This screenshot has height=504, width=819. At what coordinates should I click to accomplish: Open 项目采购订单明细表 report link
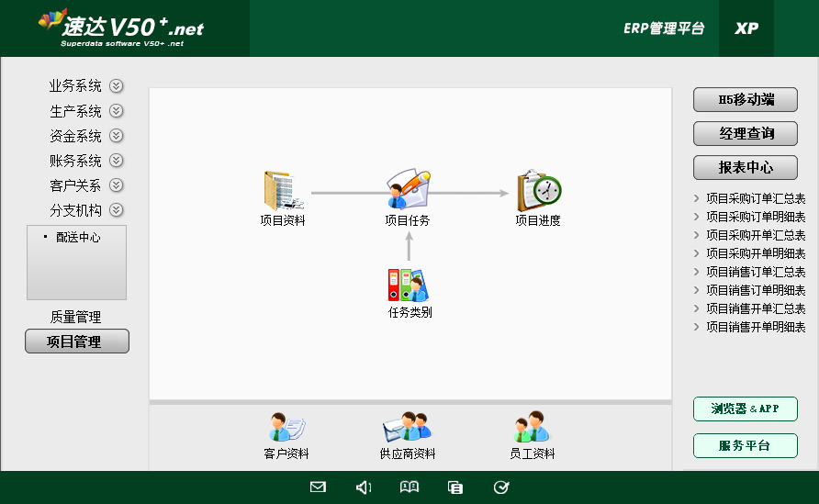pyautogui.click(x=756, y=217)
